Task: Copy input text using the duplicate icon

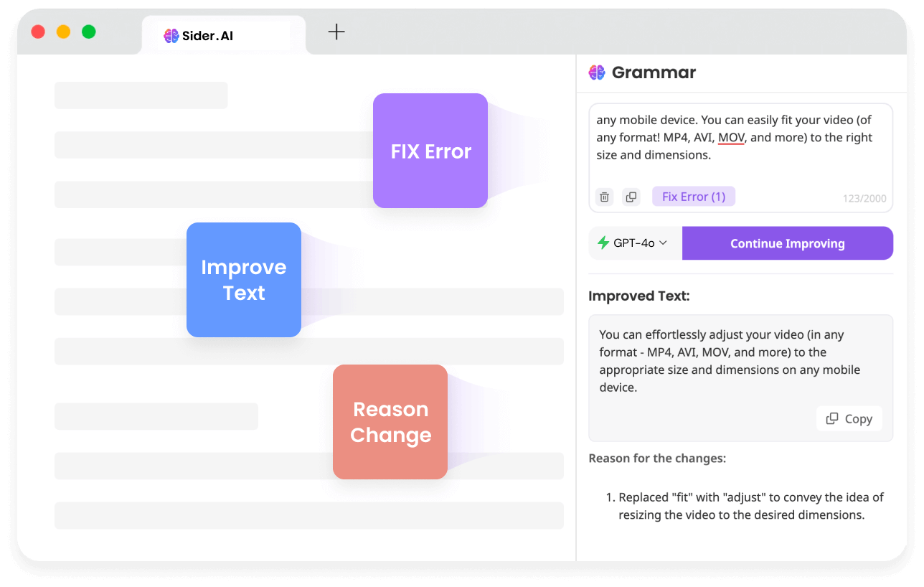Action: tap(631, 197)
